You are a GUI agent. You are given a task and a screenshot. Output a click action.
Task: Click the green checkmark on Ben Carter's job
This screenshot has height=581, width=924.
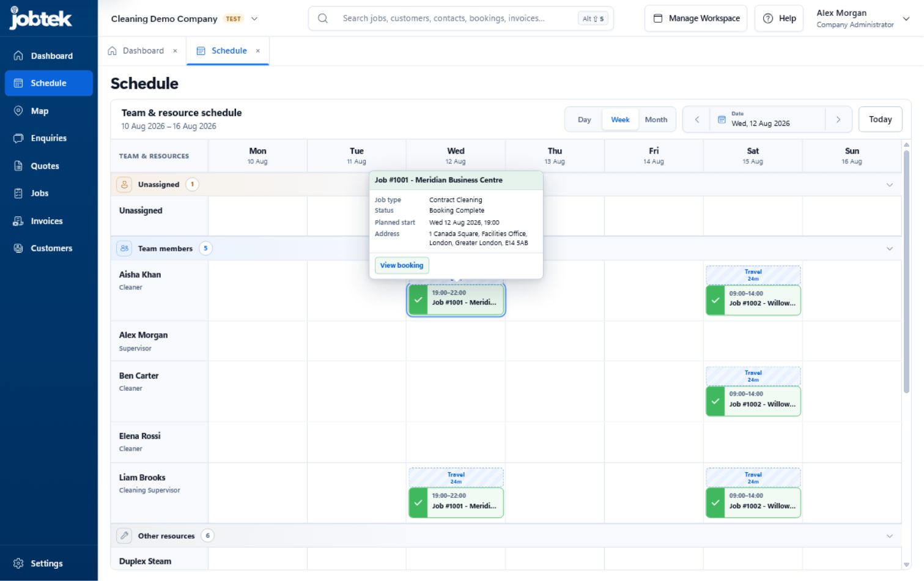[x=715, y=402]
